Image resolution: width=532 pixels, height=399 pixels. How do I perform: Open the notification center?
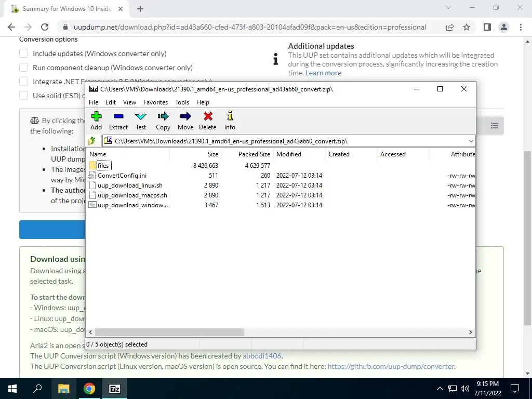[x=515, y=389]
